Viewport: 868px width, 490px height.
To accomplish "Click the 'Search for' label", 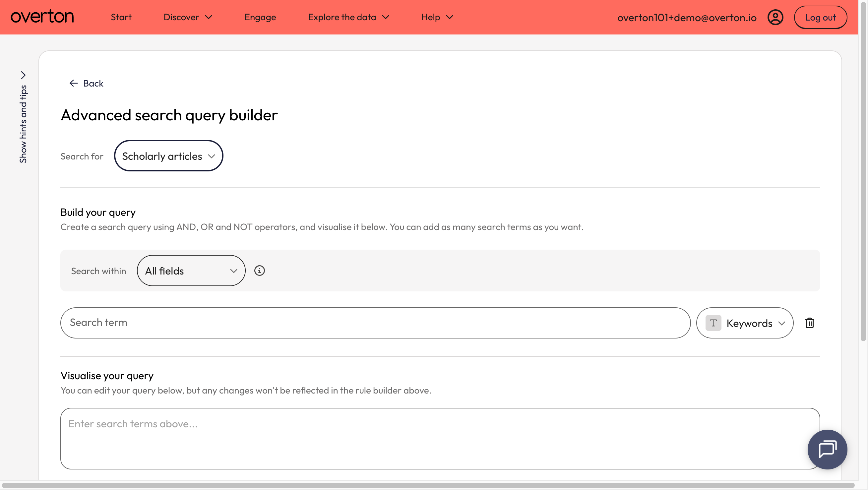I will click(x=82, y=156).
